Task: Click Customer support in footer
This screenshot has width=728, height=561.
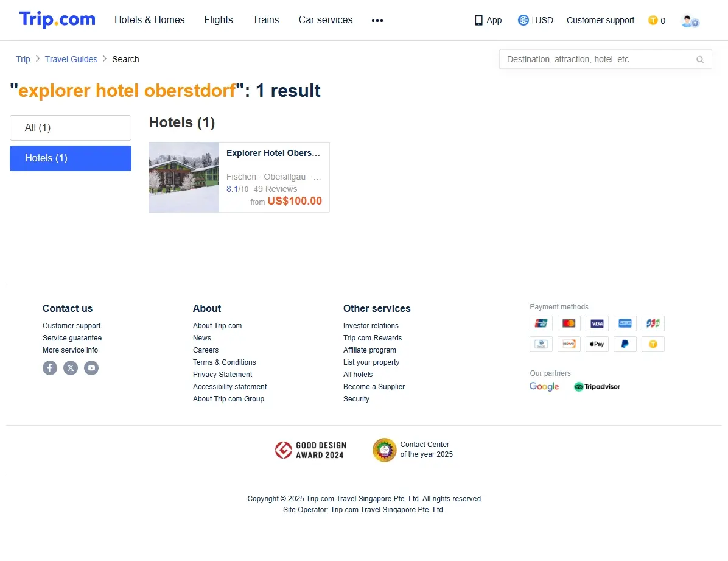Action: 71,326
